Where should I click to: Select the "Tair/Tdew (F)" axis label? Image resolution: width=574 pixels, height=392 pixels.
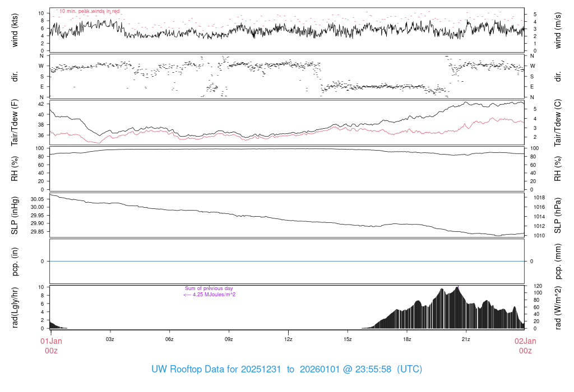click(15, 122)
